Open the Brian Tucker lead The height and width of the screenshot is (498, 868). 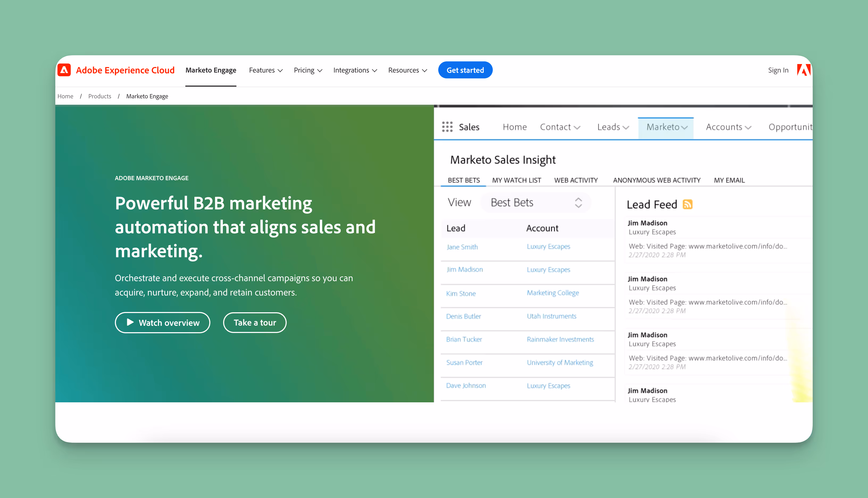tap(464, 339)
